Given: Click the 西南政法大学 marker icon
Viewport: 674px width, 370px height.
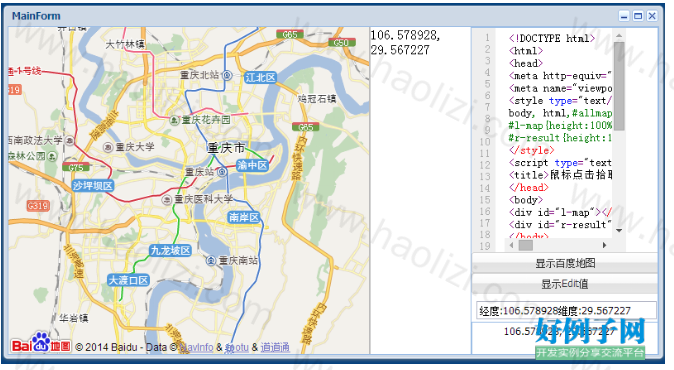Looking at the screenshot, I should (x=70, y=140).
